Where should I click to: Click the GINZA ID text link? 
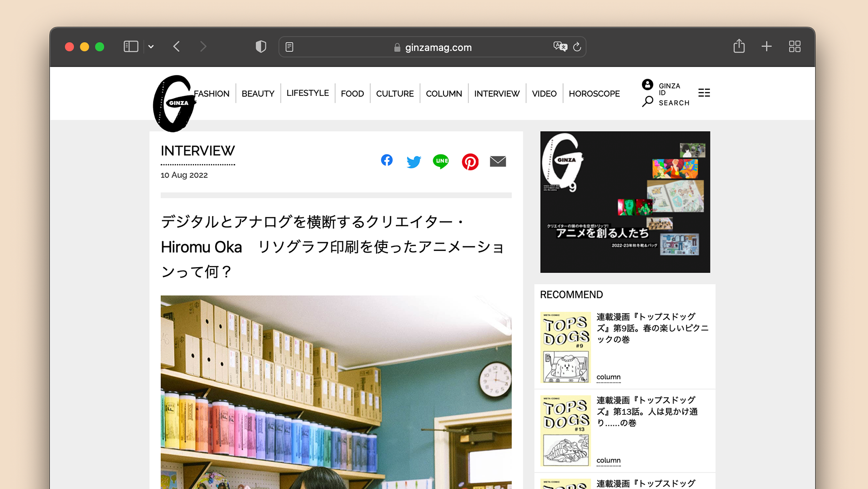[x=669, y=89]
